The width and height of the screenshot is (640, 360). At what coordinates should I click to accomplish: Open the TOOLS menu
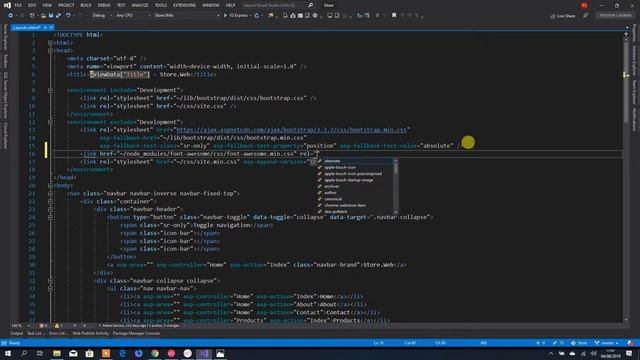[161, 5]
